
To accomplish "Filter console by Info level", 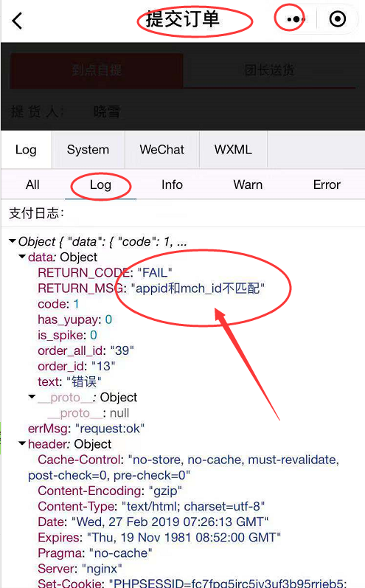I will click(172, 184).
